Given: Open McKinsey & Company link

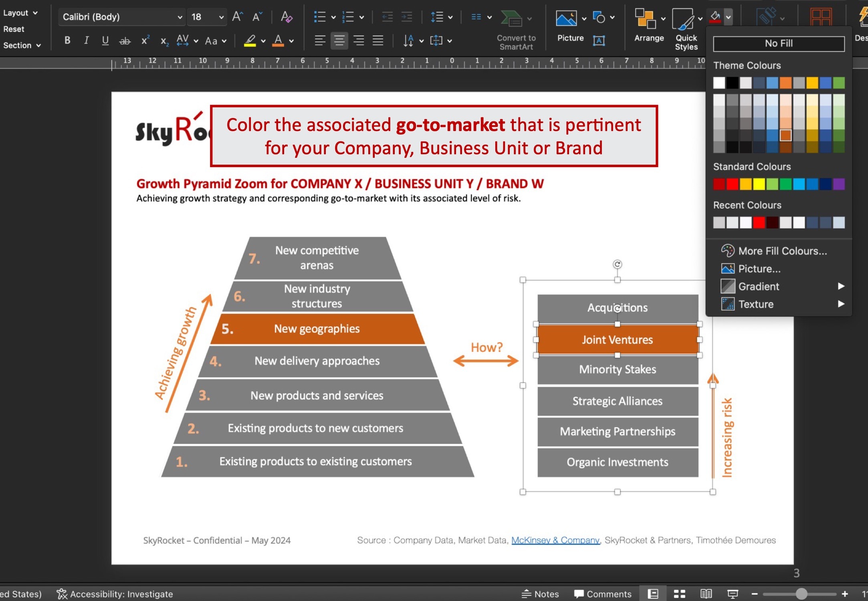Looking at the screenshot, I should point(555,540).
